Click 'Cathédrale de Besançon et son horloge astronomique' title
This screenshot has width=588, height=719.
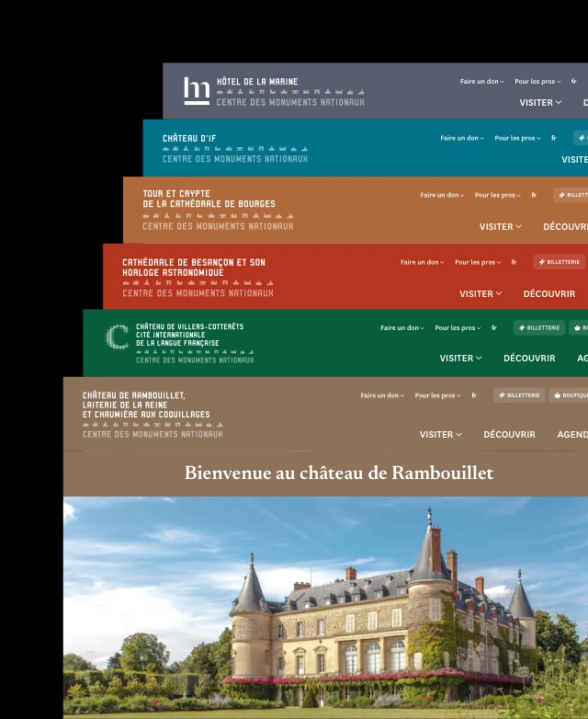click(194, 268)
